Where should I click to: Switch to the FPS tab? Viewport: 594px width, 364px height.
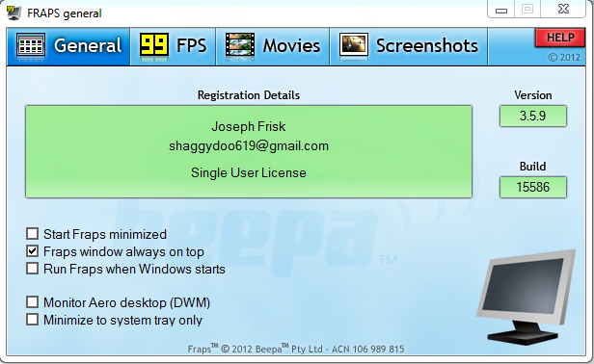(174, 46)
